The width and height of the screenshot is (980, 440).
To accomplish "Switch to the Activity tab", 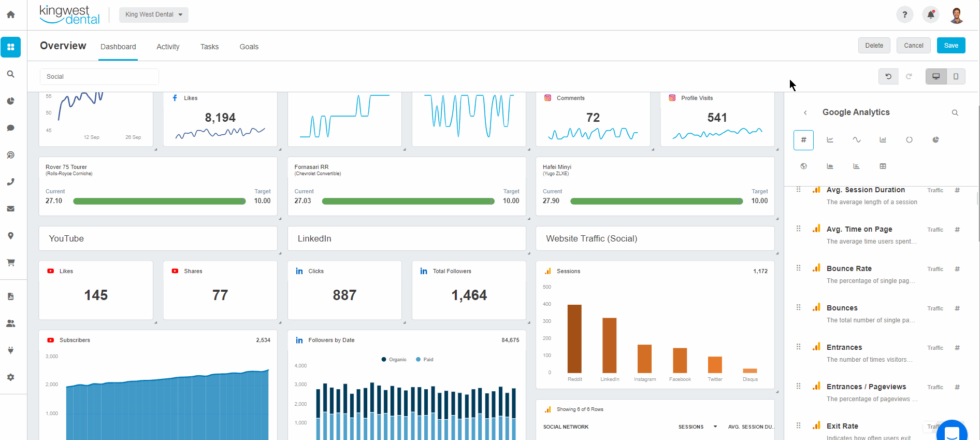I will [x=168, y=47].
